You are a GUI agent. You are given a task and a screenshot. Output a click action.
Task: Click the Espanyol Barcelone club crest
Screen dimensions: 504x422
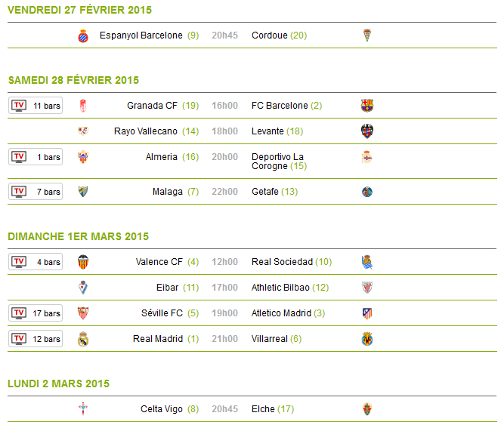point(83,35)
